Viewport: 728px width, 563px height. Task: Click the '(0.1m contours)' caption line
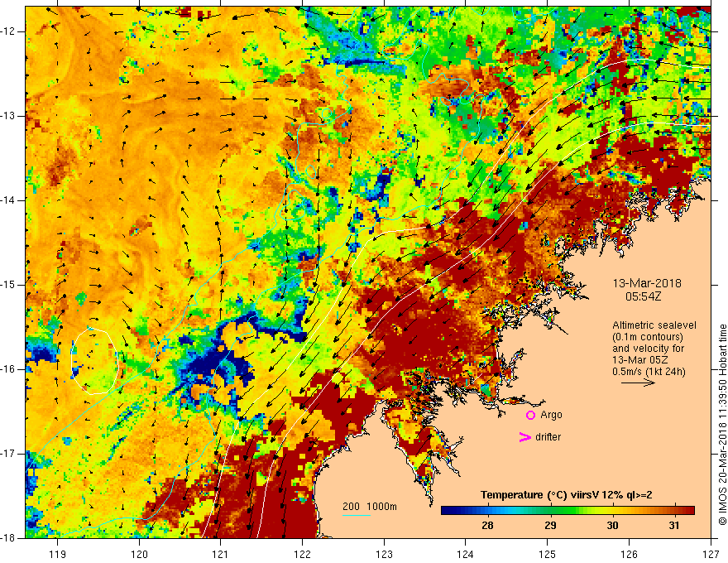coord(648,337)
